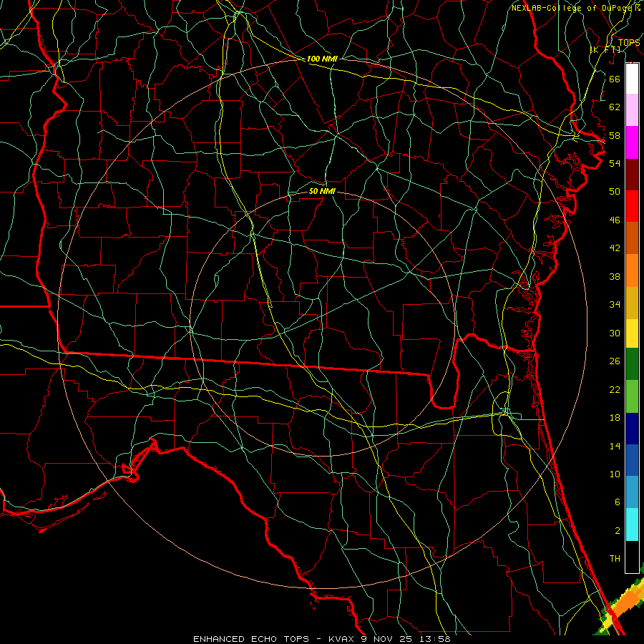Screen dimensions: 644x644
Task: Click the light pink legend swatch near 62
Action: pos(632,110)
